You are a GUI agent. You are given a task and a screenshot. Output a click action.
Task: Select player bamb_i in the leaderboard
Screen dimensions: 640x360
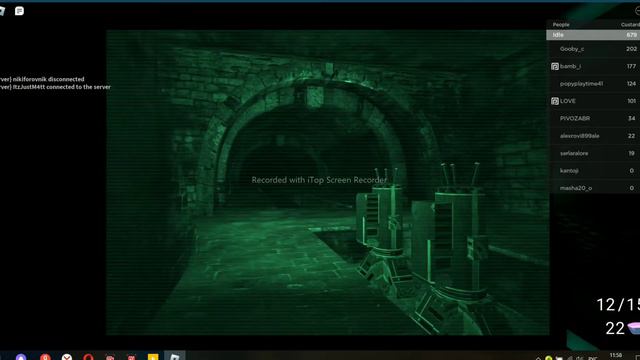point(593,66)
